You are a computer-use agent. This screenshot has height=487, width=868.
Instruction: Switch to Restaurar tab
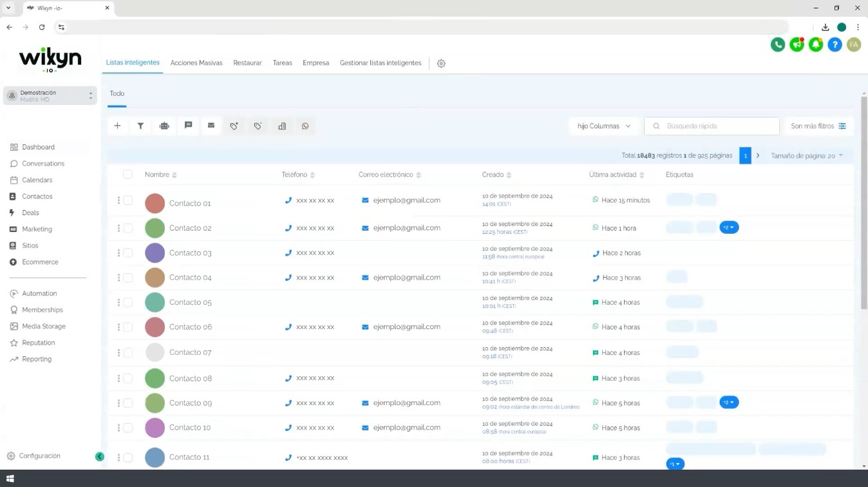pos(247,63)
